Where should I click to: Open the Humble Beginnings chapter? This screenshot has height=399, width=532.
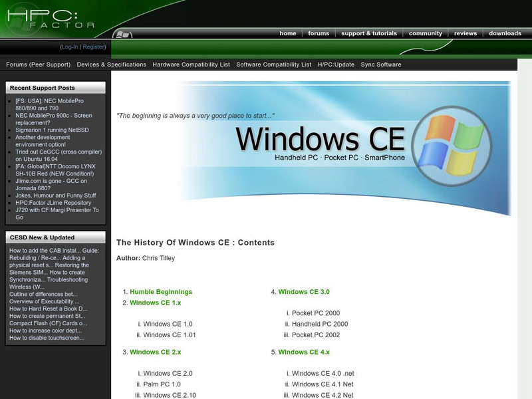tap(161, 292)
